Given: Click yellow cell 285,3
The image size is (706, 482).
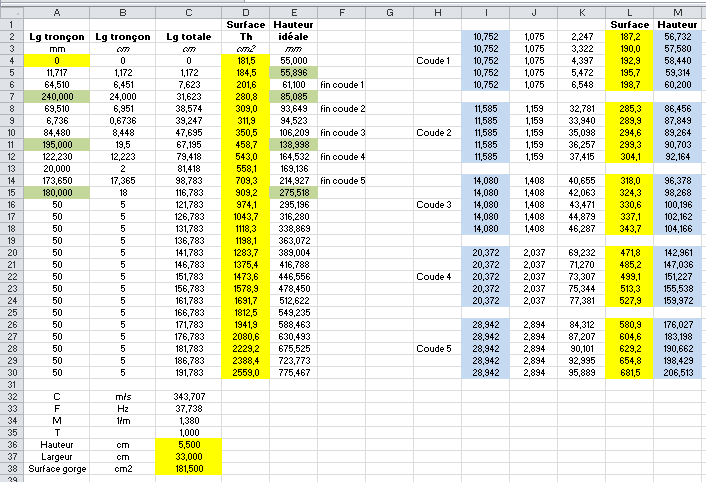Looking at the screenshot, I should tap(629, 108).
